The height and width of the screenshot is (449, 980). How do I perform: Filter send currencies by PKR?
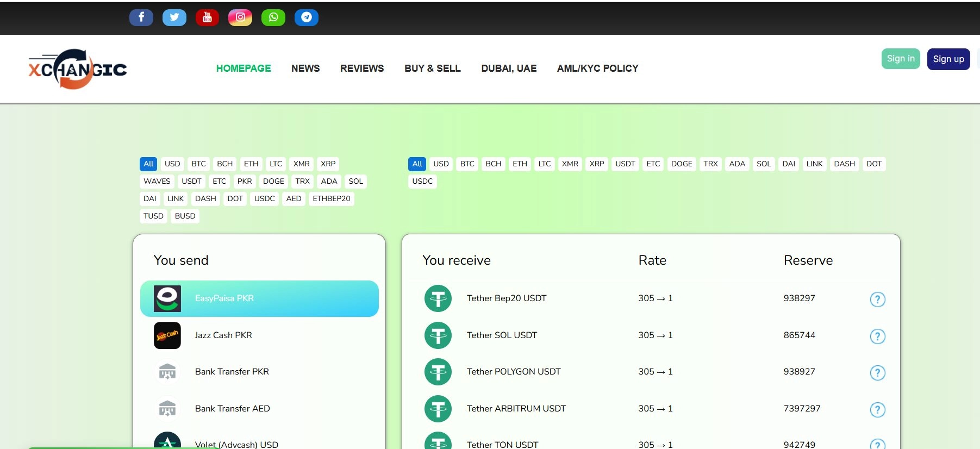245,182
